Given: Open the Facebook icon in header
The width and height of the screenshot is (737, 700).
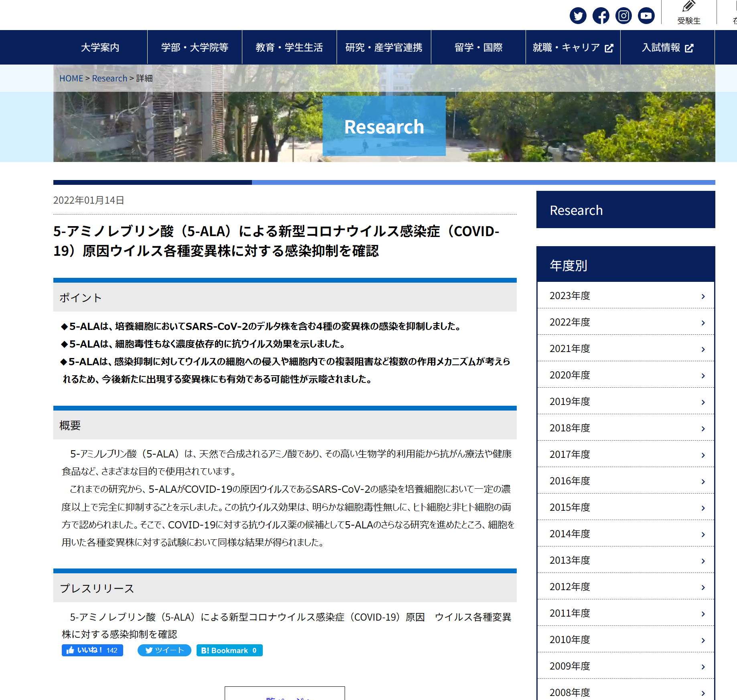Looking at the screenshot, I should coord(601,16).
